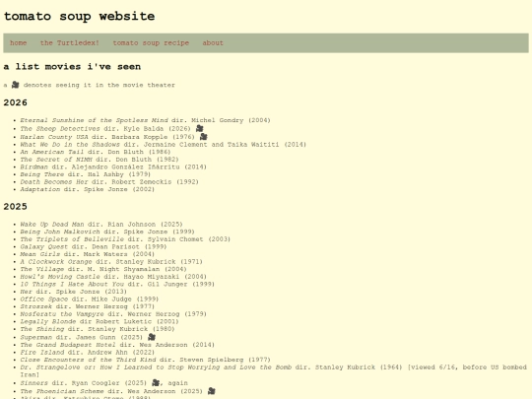Click An American Tail entry
Screen dimensions: 532x399
96,152
